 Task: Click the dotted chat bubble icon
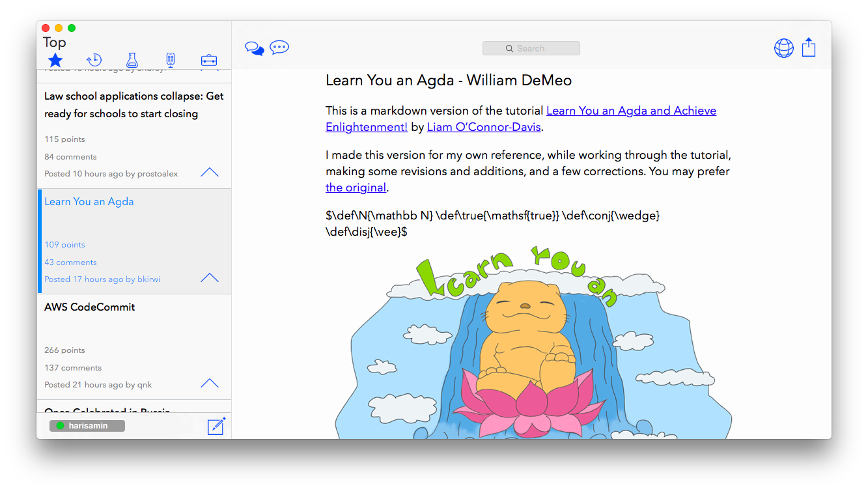pyautogui.click(x=279, y=48)
